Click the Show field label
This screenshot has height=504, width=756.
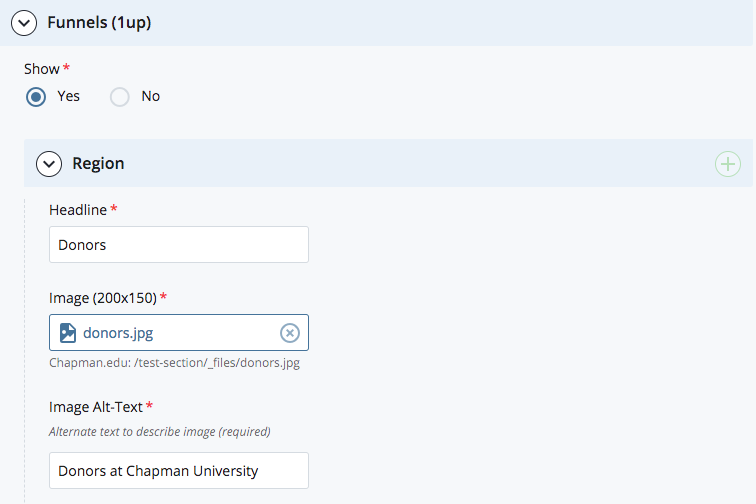pyautogui.click(x=42, y=69)
